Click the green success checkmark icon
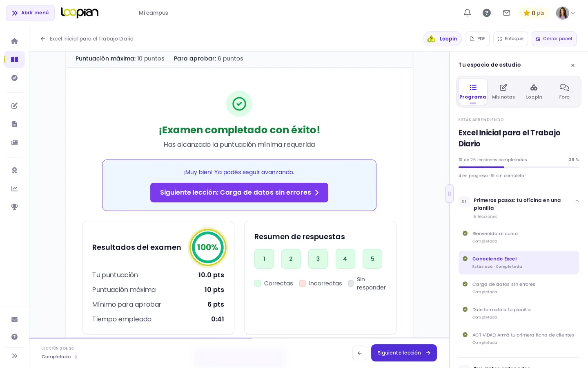The width and height of the screenshot is (588, 368). (x=239, y=104)
